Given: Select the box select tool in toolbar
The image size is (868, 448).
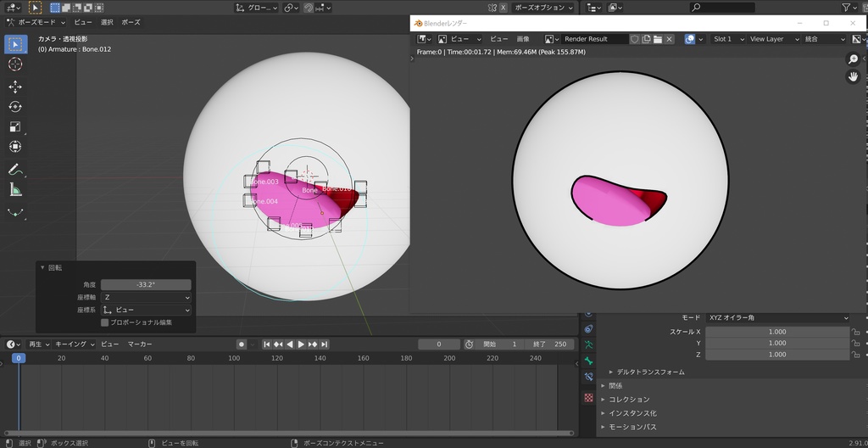Looking at the screenshot, I should pos(15,44).
